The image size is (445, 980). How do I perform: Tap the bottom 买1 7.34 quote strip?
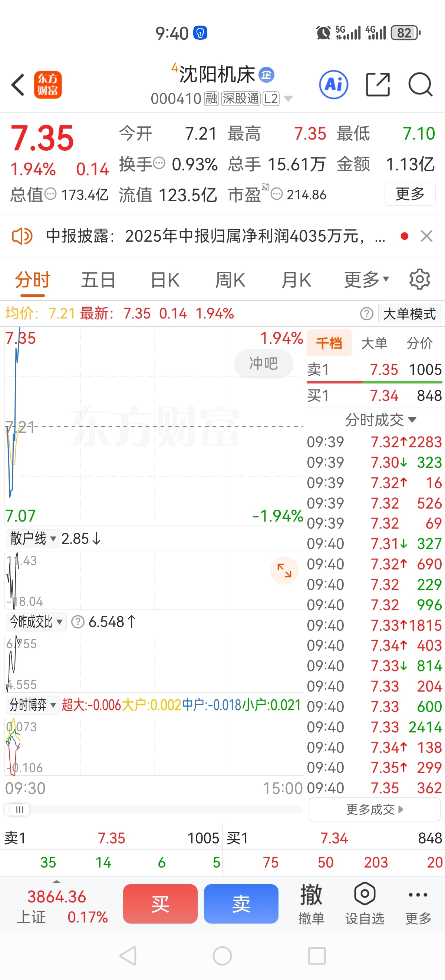pyautogui.click(x=334, y=838)
